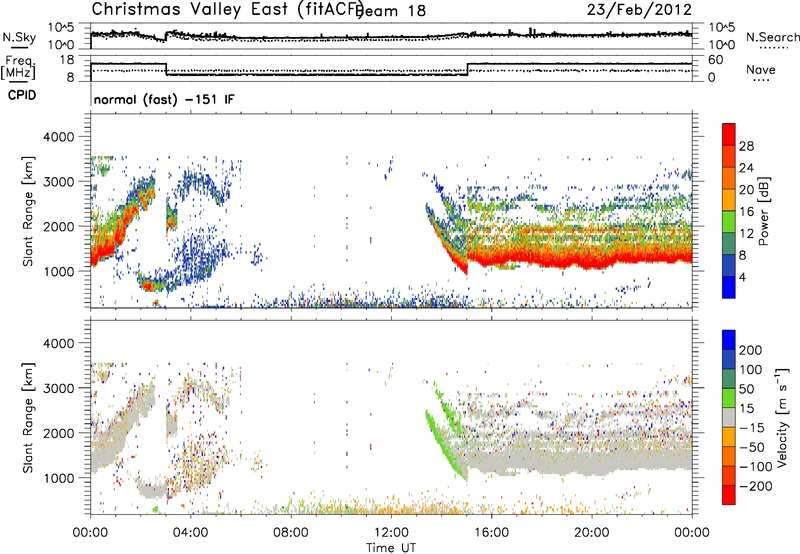Viewport: 800px width, 554px height.
Task: Click the red bottom of the velocity color bar
Action: point(729,495)
